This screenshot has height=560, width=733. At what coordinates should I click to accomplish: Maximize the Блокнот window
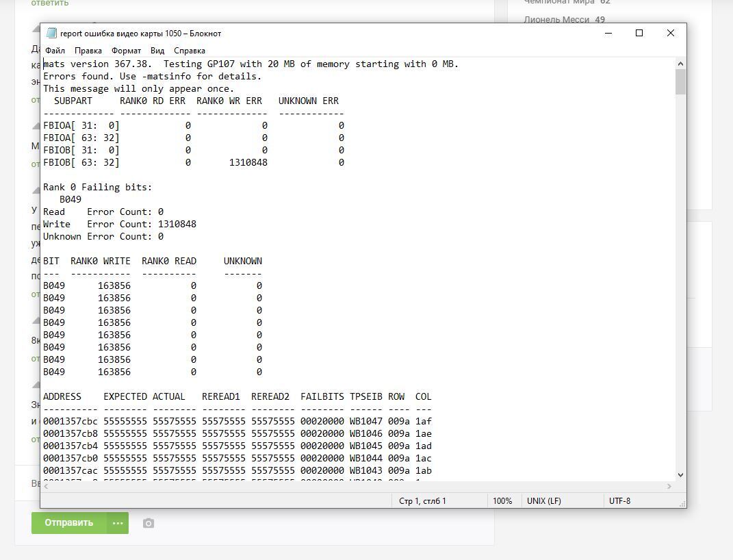[639, 33]
